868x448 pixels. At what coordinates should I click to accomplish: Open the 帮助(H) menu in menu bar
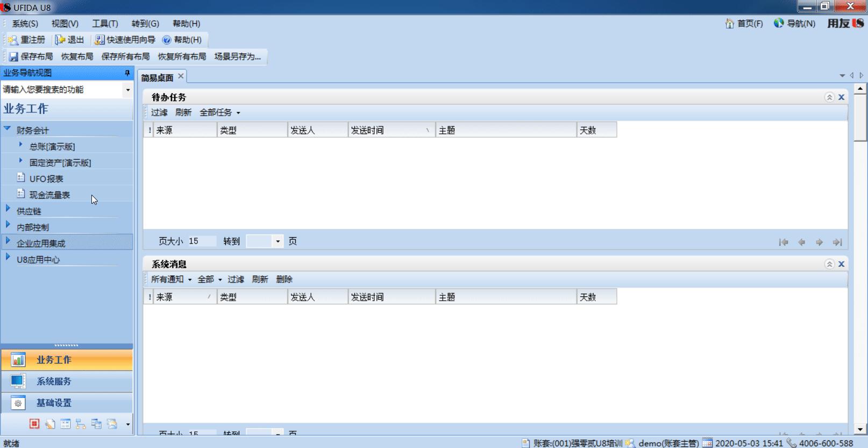coord(186,24)
